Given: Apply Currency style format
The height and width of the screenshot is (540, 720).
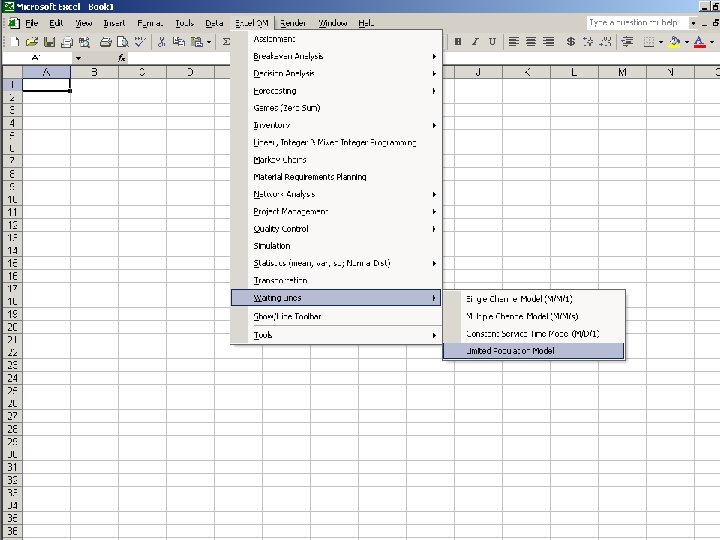Looking at the screenshot, I should pyautogui.click(x=570, y=42).
